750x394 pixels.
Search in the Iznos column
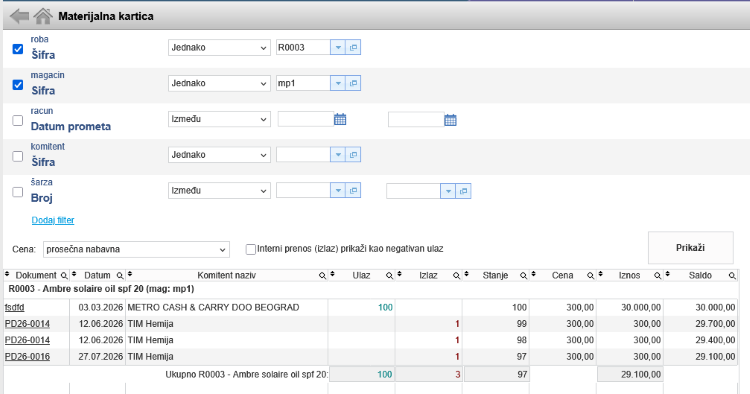tap(657, 276)
